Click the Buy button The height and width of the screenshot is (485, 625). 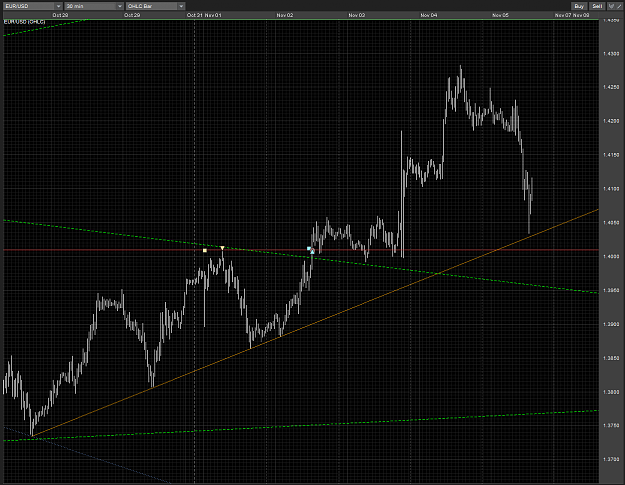579,6
